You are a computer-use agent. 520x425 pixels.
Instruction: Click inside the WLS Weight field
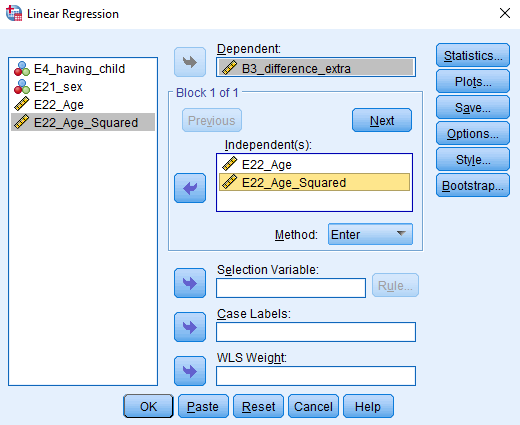pos(316,376)
